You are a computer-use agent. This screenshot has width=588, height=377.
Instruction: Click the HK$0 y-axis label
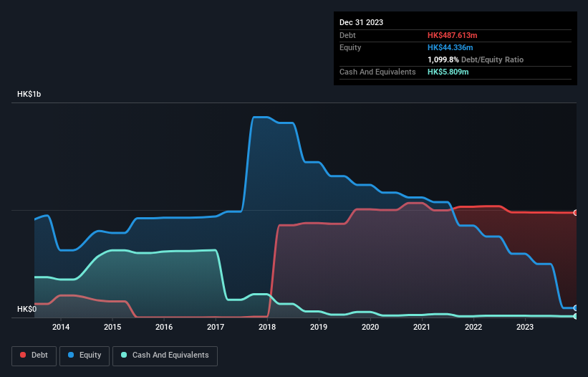point(27,309)
